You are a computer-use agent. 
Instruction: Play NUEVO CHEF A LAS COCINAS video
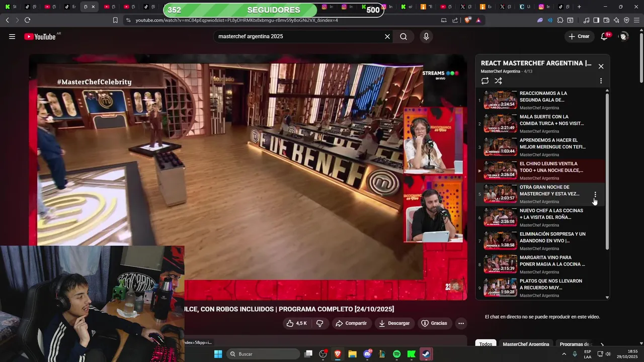(541, 217)
